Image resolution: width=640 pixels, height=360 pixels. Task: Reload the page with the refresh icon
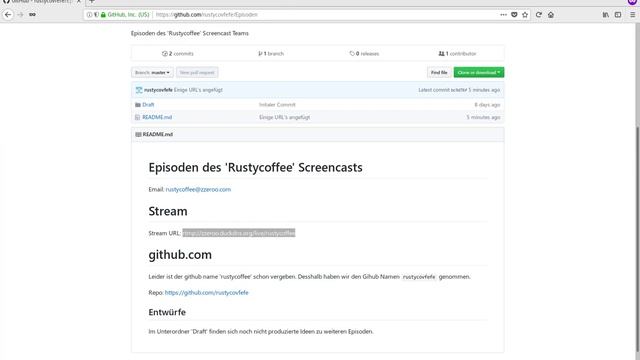click(539, 15)
